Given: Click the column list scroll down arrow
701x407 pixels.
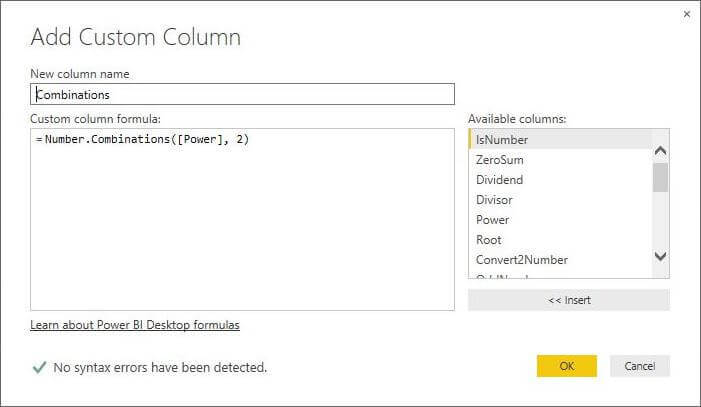Looking at the screenshot, I should click(660, 256).
